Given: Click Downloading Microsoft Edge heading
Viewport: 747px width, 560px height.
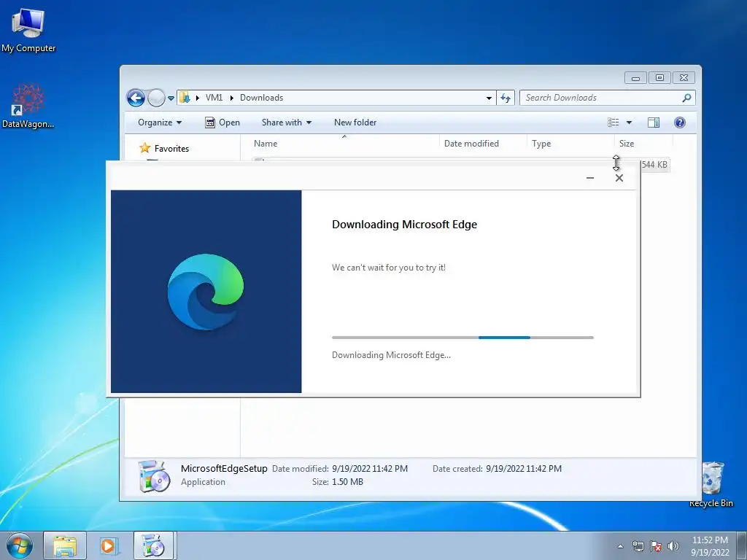Looking at the screenshot, I should coord(404,225).
